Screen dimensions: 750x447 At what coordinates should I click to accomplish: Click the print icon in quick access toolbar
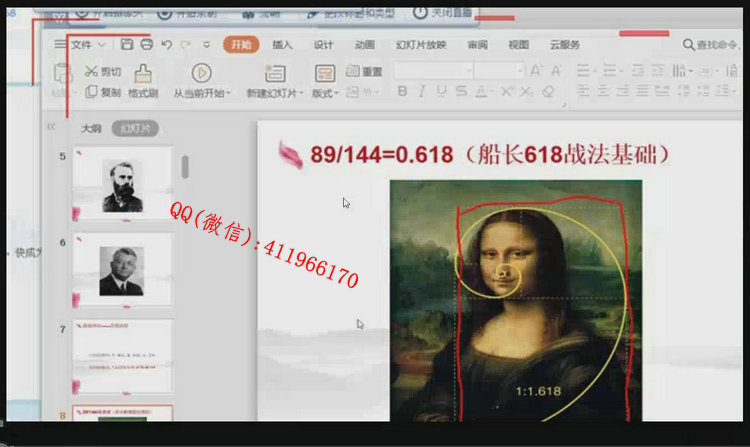click(x=146, y=44)
